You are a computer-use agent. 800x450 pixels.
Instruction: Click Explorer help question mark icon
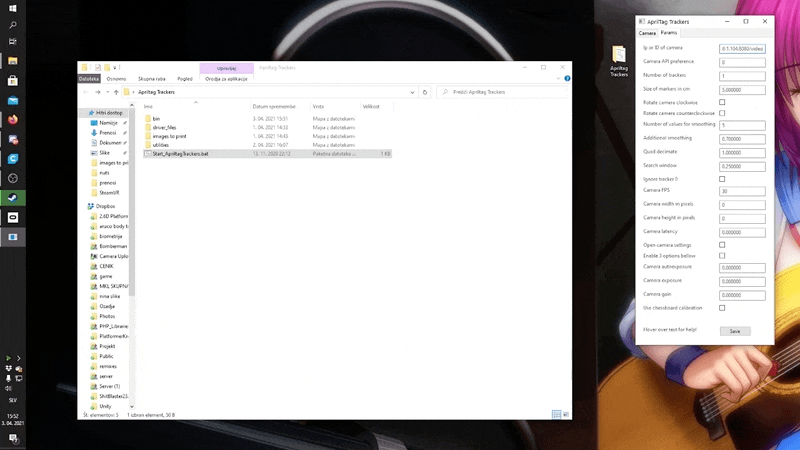point(567,79)
